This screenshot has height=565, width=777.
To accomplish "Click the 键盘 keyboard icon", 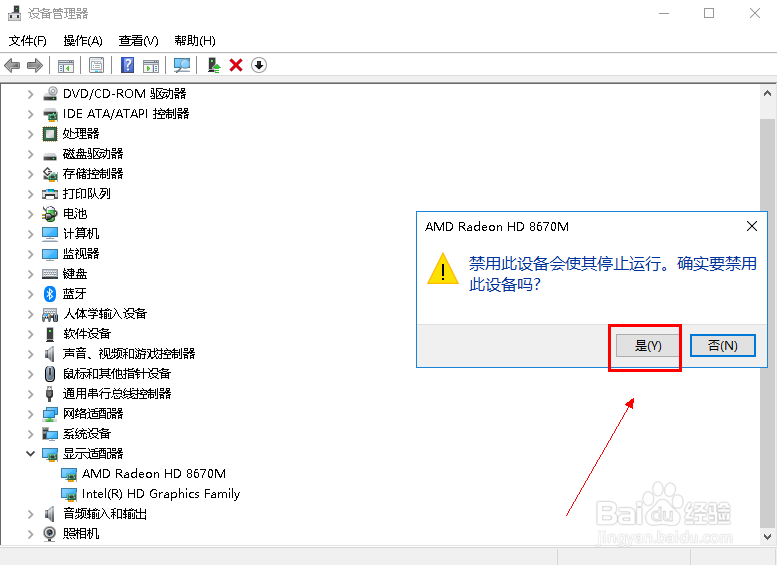I will (x=50, y=274).
